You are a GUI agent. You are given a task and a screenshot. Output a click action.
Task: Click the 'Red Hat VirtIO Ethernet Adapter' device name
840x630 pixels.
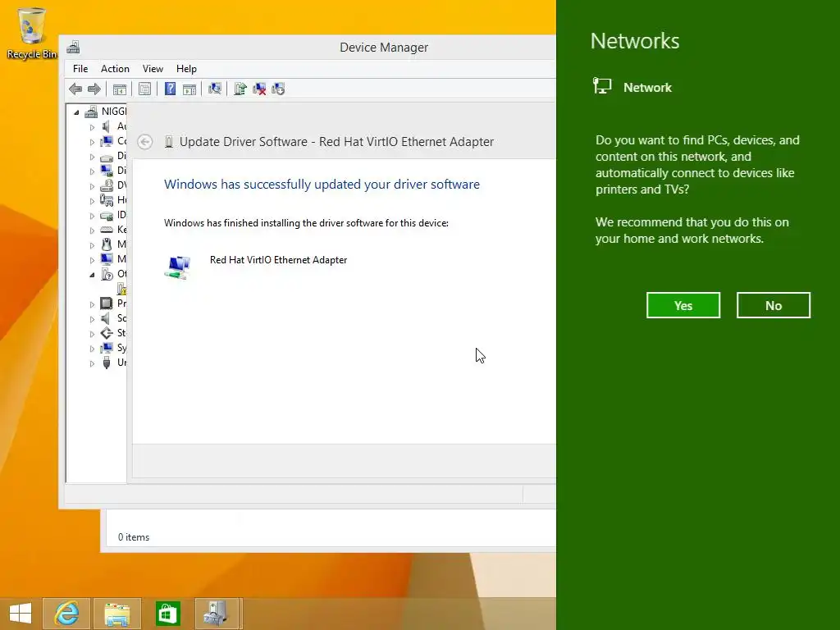click(279, 260)
